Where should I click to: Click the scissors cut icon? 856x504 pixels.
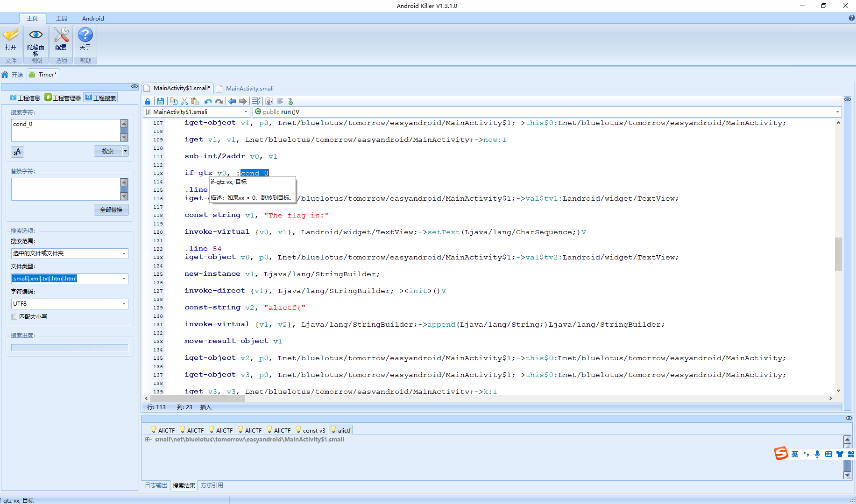184,101
